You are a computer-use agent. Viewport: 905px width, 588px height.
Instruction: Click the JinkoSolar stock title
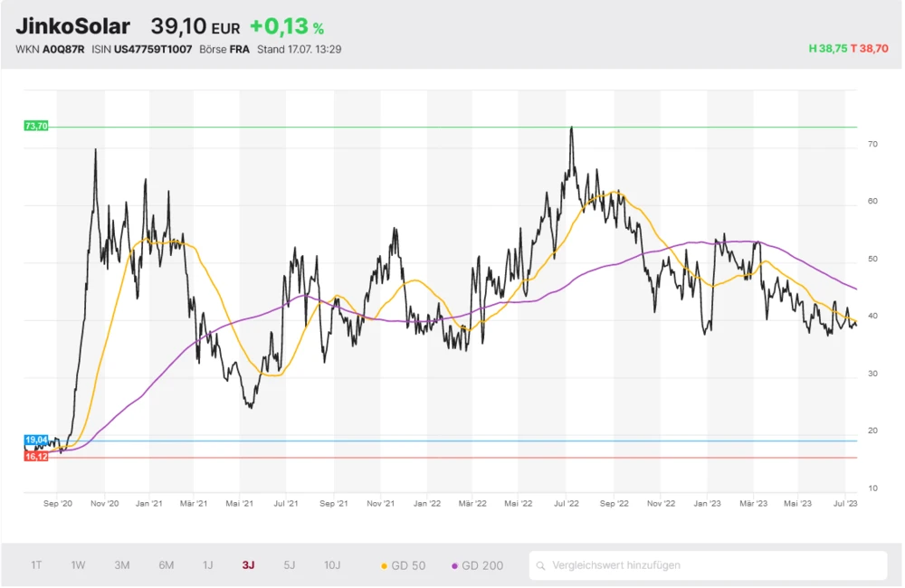coord(72,27)
